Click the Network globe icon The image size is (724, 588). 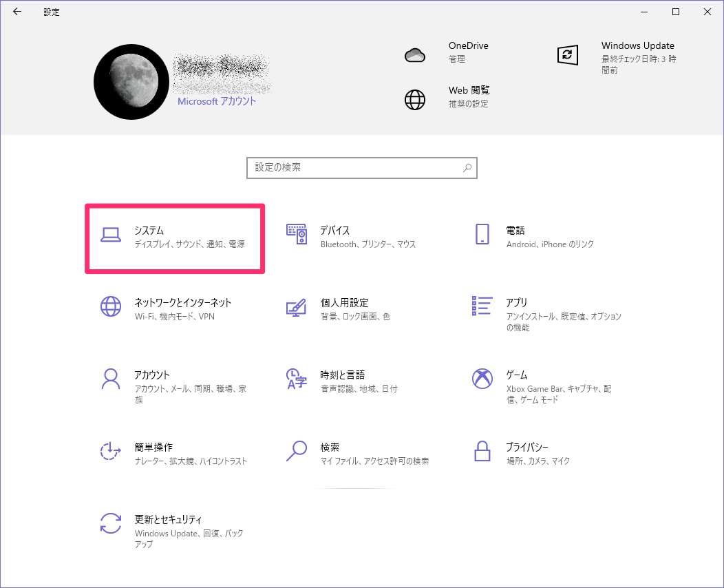[x=111, y=306]
